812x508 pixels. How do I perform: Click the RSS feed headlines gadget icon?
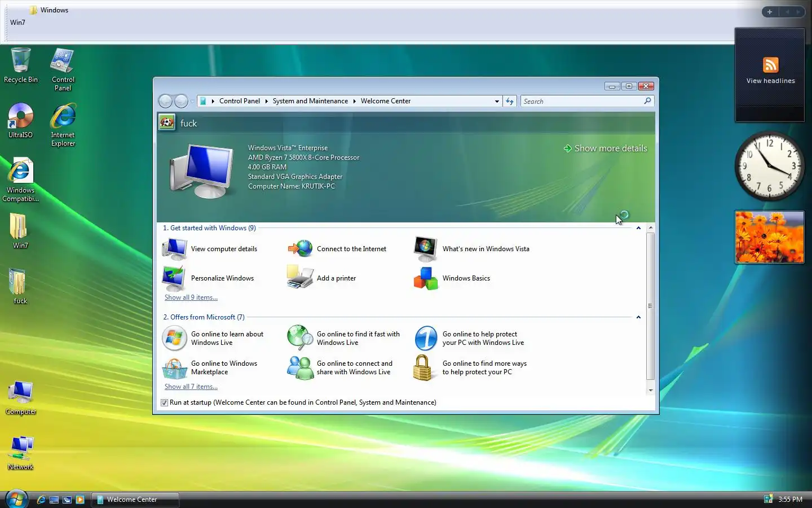[770, 64]
